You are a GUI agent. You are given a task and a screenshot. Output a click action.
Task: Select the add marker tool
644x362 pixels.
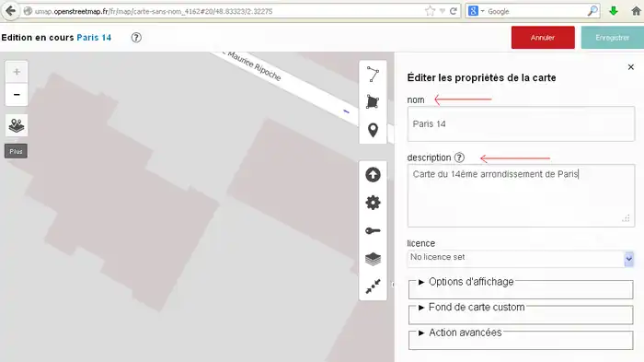[373, 130]
